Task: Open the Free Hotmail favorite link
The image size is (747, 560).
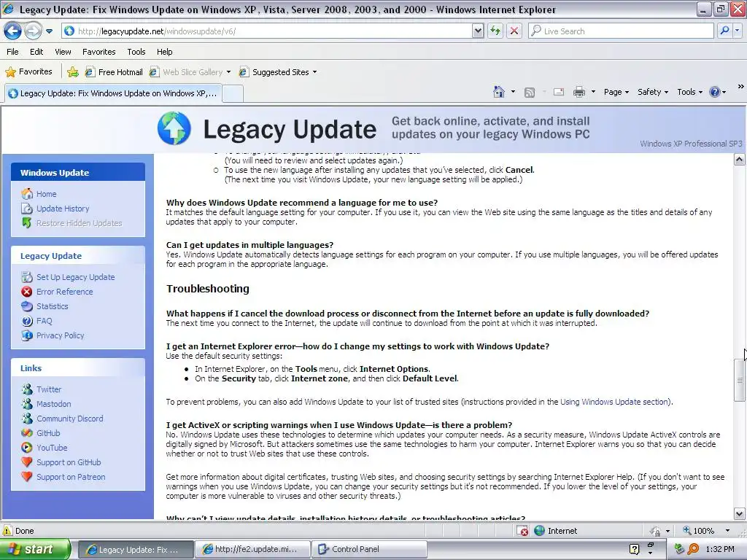Action: coord(114,72)
